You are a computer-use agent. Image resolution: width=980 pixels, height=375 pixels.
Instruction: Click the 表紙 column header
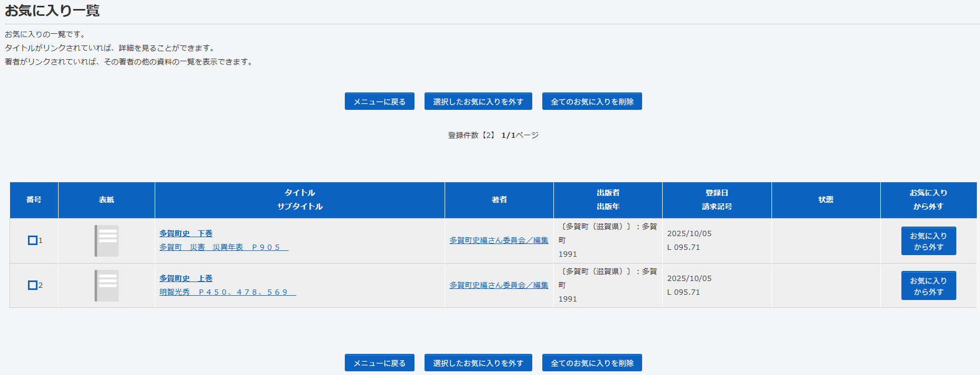107,200
